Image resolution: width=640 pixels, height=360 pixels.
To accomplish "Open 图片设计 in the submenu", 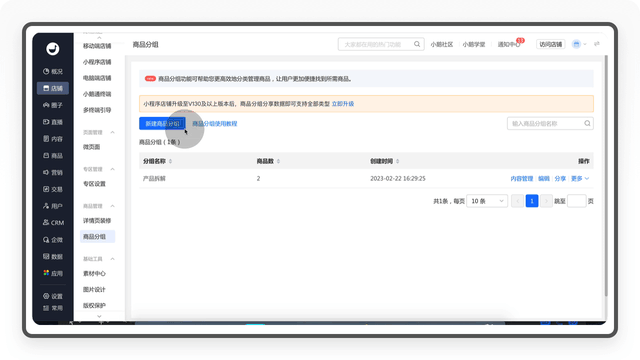I will click(94, 289).
